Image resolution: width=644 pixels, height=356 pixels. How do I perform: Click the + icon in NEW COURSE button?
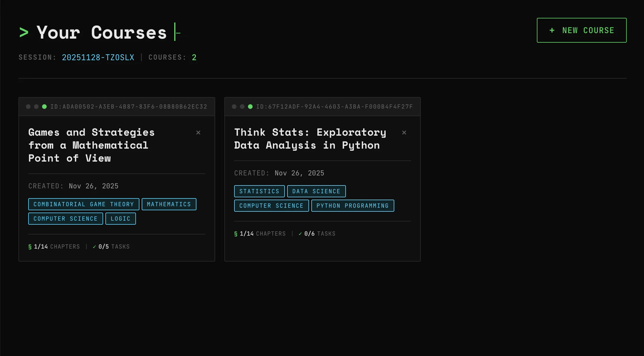552,30
